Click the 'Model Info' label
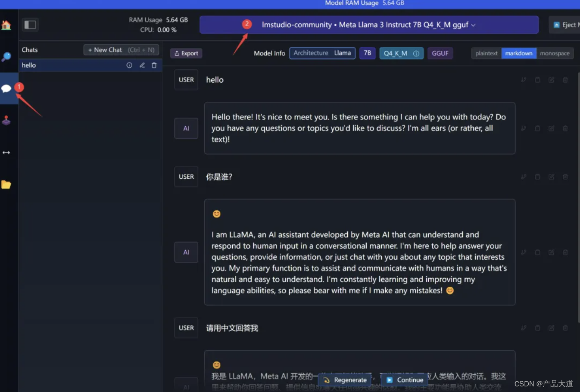Image resolution: width=580 pixels, height=392 pixels. click(x=269, y=53)
